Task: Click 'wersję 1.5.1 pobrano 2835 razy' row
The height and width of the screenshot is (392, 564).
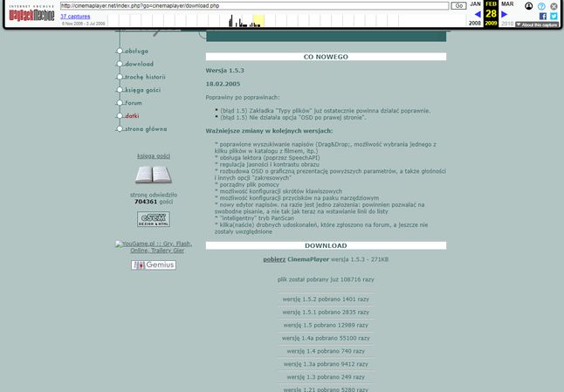Action: (326, 313)
